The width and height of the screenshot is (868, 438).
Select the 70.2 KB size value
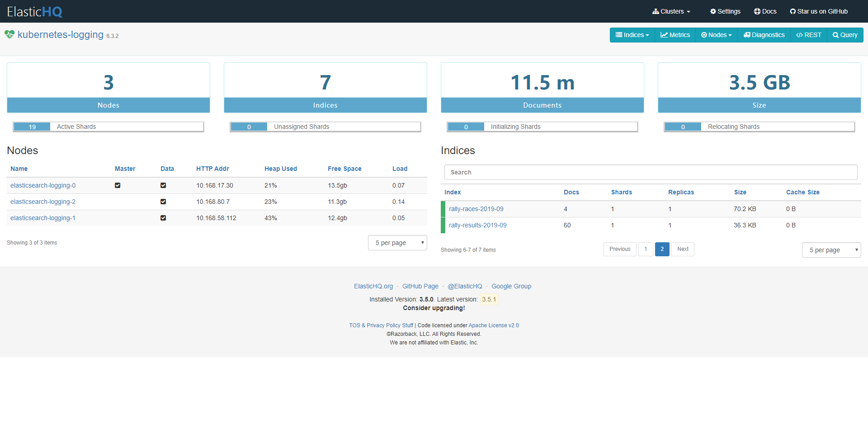tap(745, 209)
